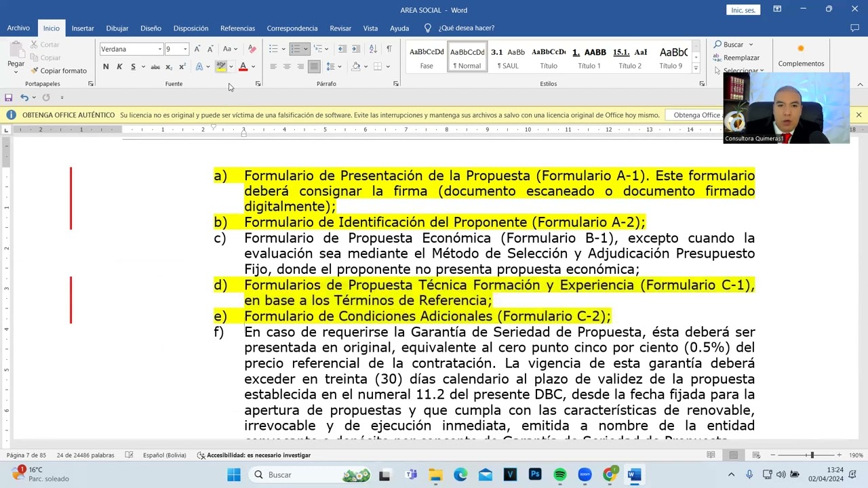This screenshot has width=868, height=488.
Task: Toggle strikethrough (abc) formatting
Action: coord(155,66)
